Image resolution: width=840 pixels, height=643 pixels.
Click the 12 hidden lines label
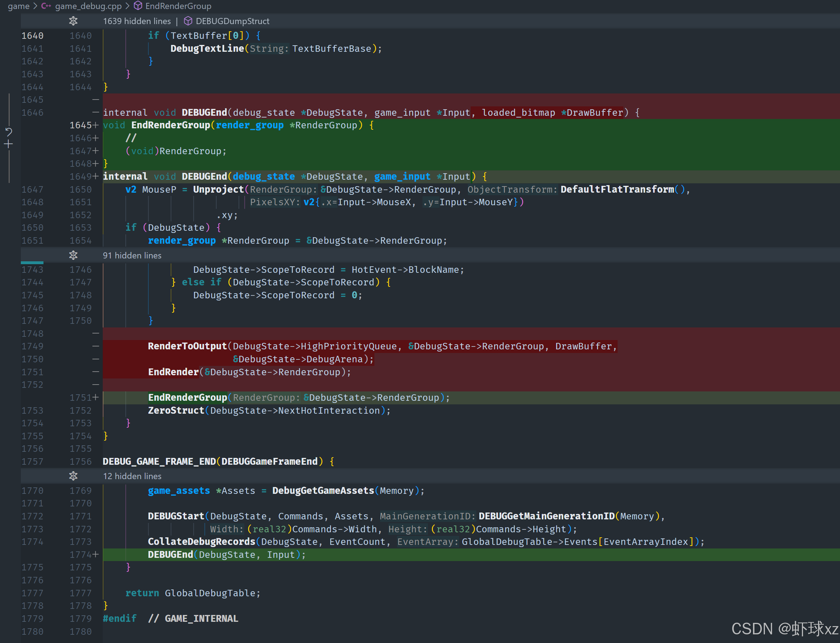point(132,476)
